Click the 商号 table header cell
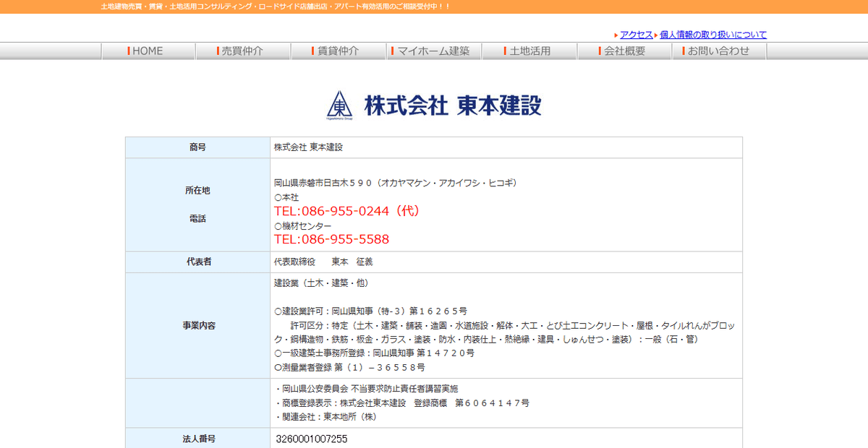Screen dimensions: 868x448 pos(197,147)
